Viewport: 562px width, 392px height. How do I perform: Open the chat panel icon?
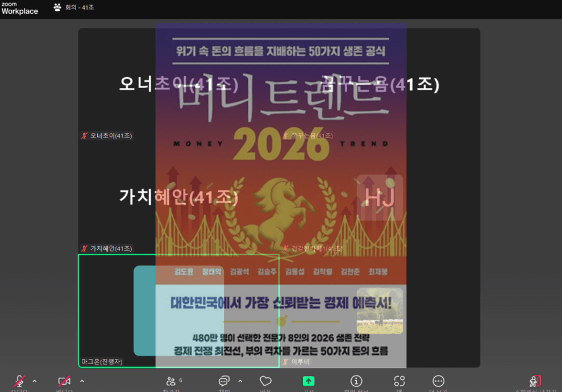(224, 381)
